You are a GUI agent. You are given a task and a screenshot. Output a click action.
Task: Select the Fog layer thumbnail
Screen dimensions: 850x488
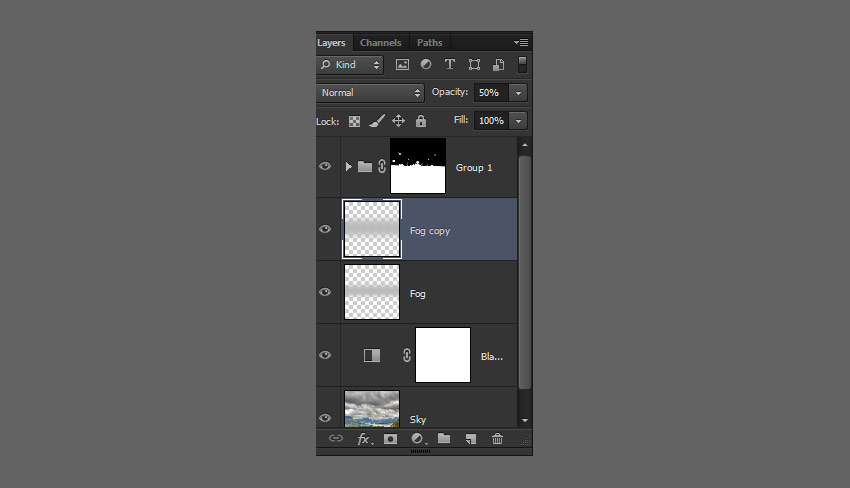pos(372,292)
